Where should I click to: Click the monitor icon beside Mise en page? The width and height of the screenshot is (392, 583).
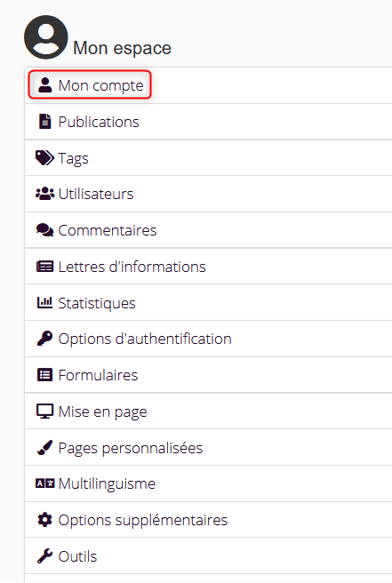[44, 411]
